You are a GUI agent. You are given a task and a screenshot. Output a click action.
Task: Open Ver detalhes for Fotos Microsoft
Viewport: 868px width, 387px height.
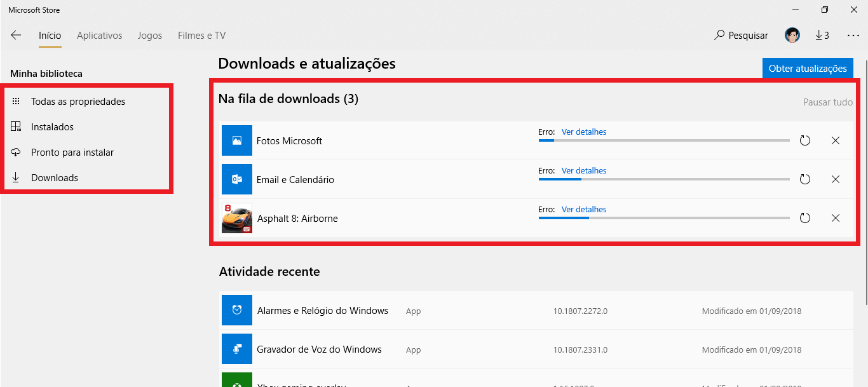tap(584, 132)
